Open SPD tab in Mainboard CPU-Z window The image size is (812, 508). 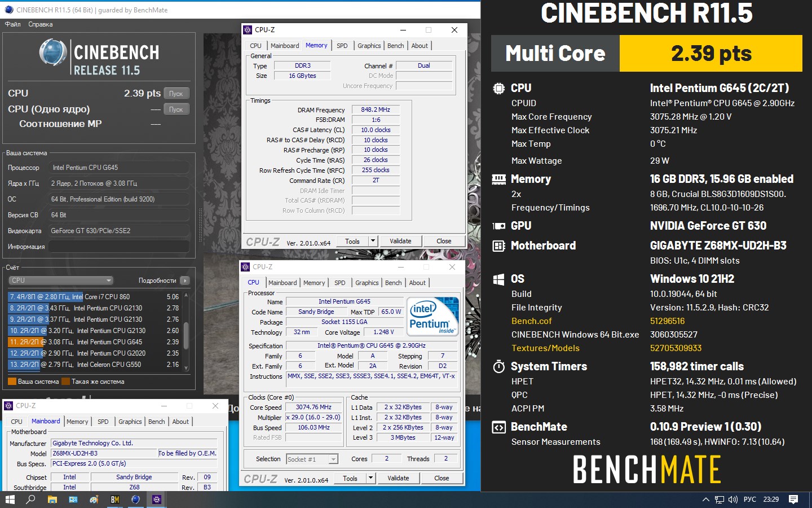(103, 422)
